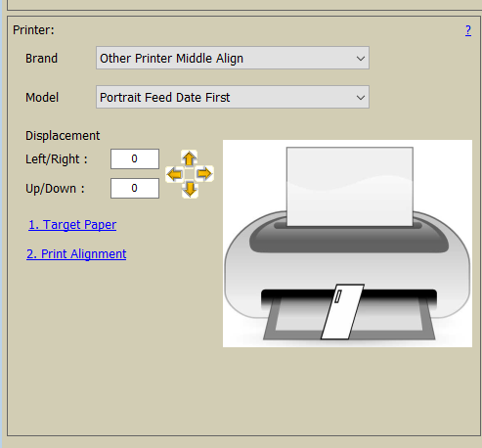Focus the Up/Down displacement field

pos(135,188)
